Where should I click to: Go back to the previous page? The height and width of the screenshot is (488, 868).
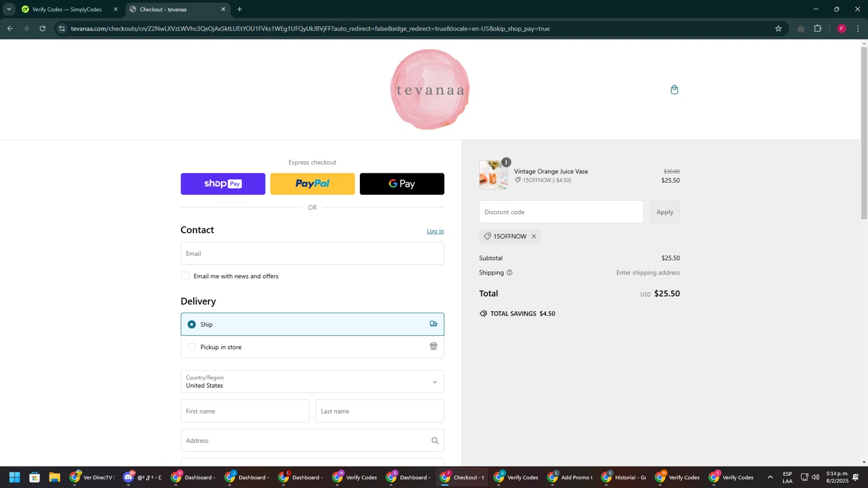tap(10, 28)
